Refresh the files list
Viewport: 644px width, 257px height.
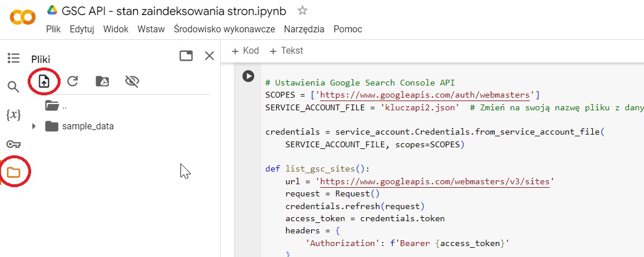(x=73, y=81)
